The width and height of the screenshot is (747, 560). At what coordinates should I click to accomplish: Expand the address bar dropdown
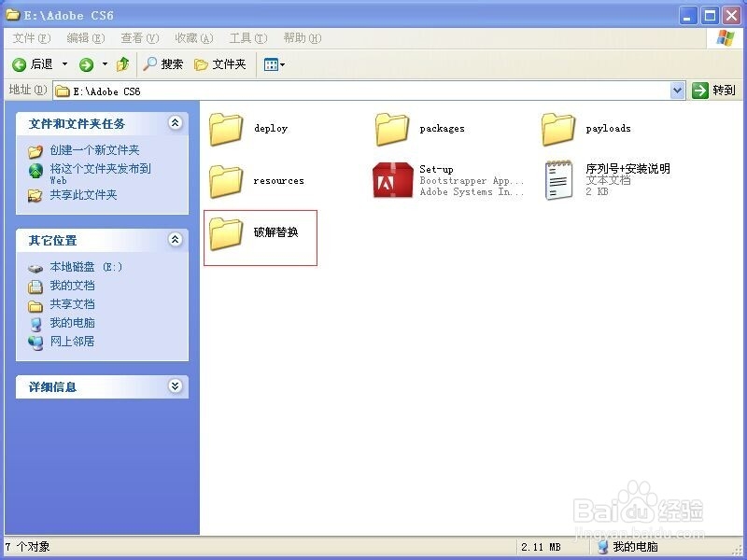677,90
